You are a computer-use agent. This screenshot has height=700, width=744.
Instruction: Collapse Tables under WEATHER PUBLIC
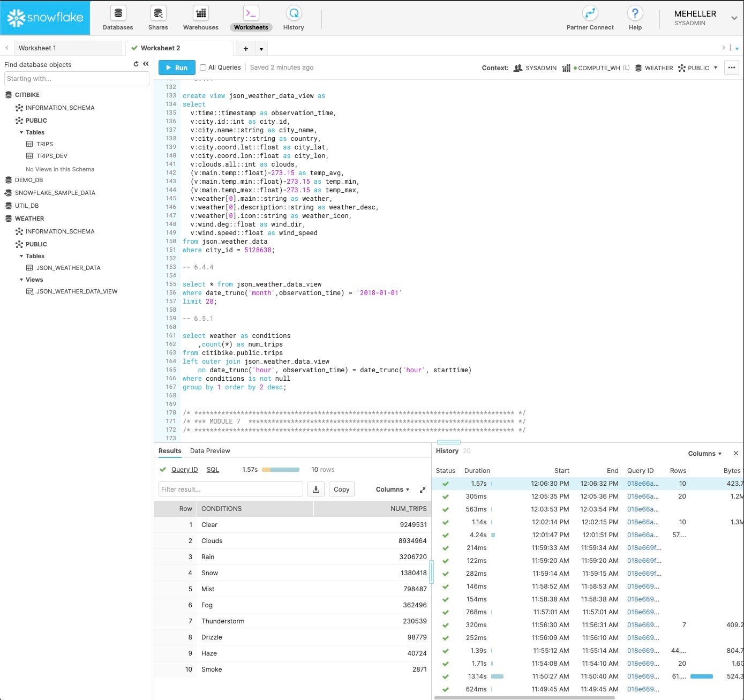(21, 256)
